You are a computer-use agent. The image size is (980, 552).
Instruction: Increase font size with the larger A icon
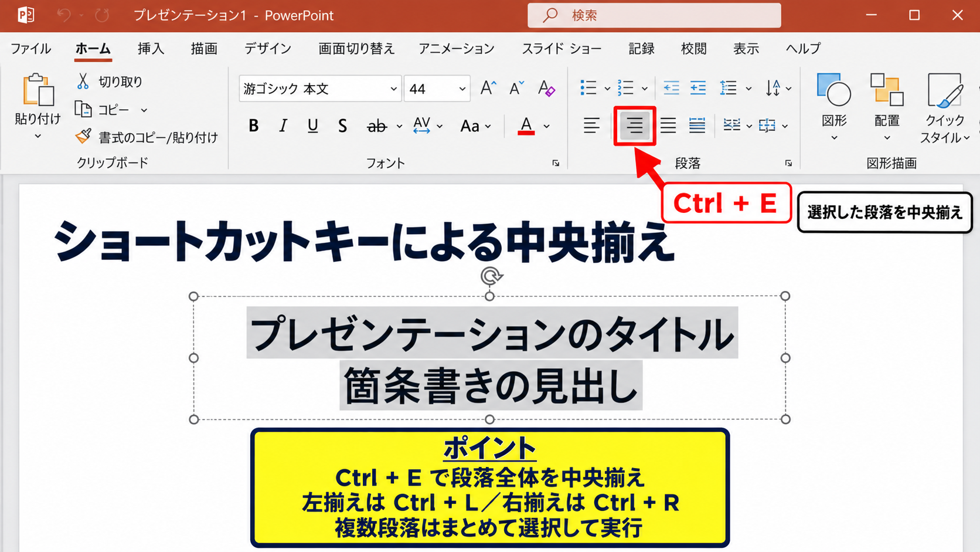click(x=488, y=89)
